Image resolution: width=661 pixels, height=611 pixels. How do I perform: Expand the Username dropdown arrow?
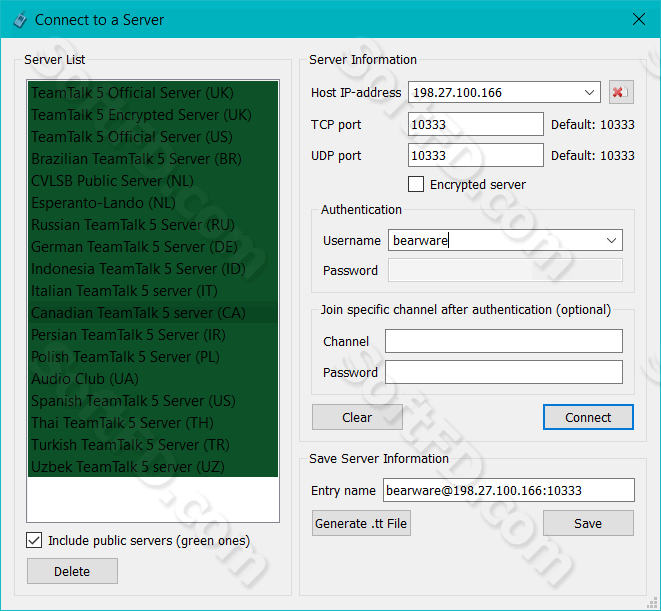tap(611, 240)
